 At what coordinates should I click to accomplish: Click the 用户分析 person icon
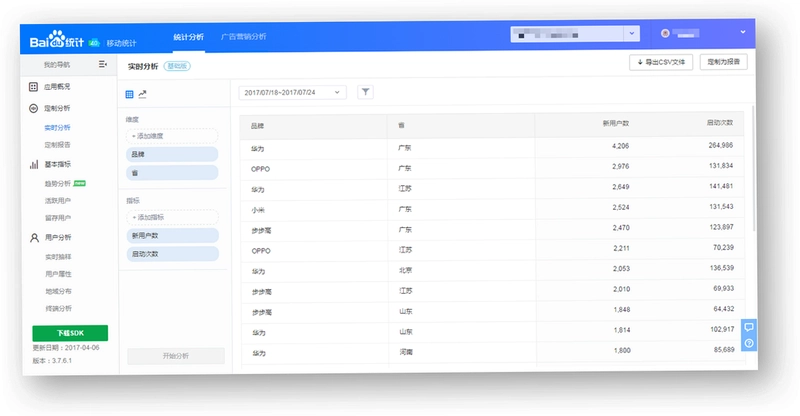tap(34, 237)
